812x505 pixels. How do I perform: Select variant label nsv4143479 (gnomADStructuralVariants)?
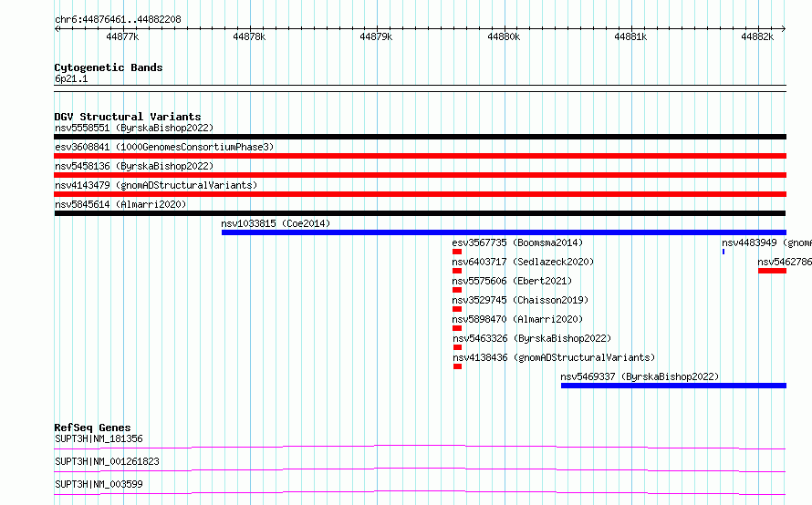click(156, 185)
